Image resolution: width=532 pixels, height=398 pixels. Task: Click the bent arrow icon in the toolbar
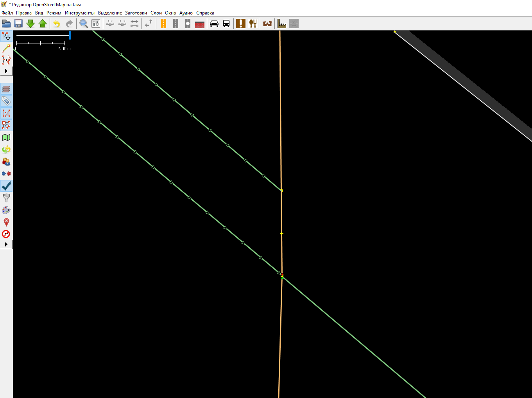pos(149,23)
